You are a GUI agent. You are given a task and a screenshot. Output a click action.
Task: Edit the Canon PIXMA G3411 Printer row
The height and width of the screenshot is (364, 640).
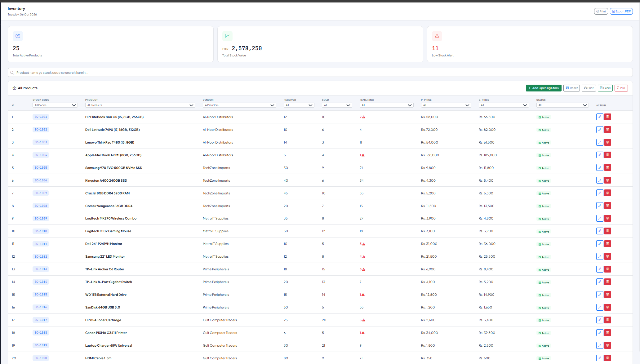coord(600,333)
